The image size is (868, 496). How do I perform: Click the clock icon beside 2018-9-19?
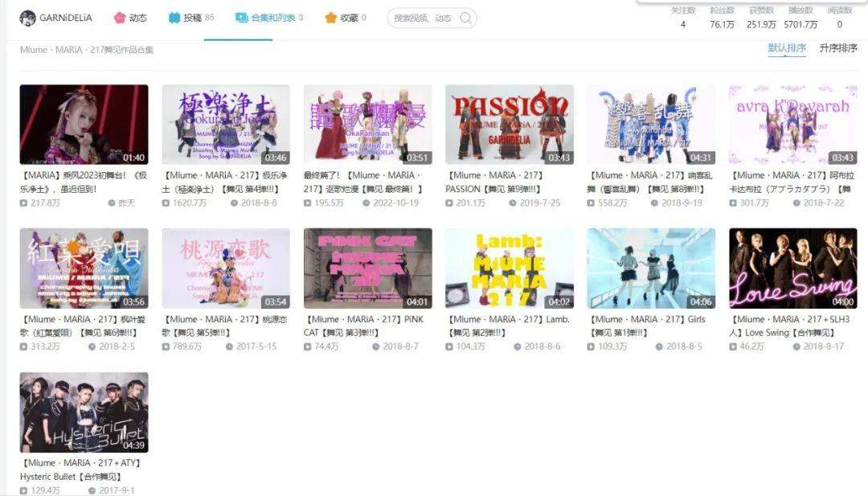pos(654,203)
